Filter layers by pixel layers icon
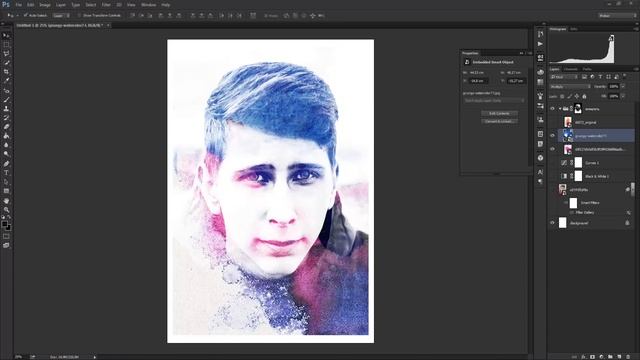The image size is (640, 360). coord(584,77)
